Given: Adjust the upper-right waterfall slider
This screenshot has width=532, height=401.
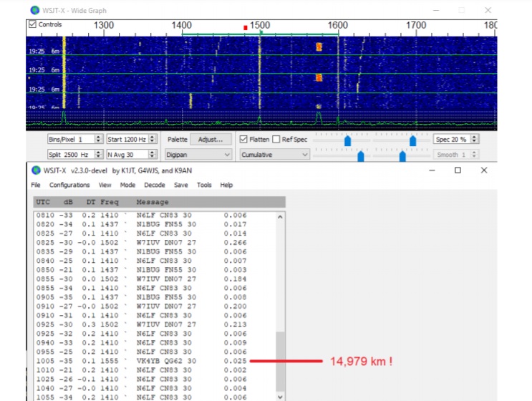Looking at the screenshot, I should (x=412, y=140).
